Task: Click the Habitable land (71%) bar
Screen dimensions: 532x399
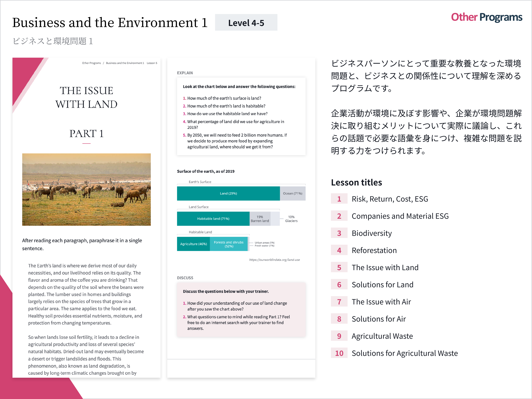Action: click(x=213, y=219)
